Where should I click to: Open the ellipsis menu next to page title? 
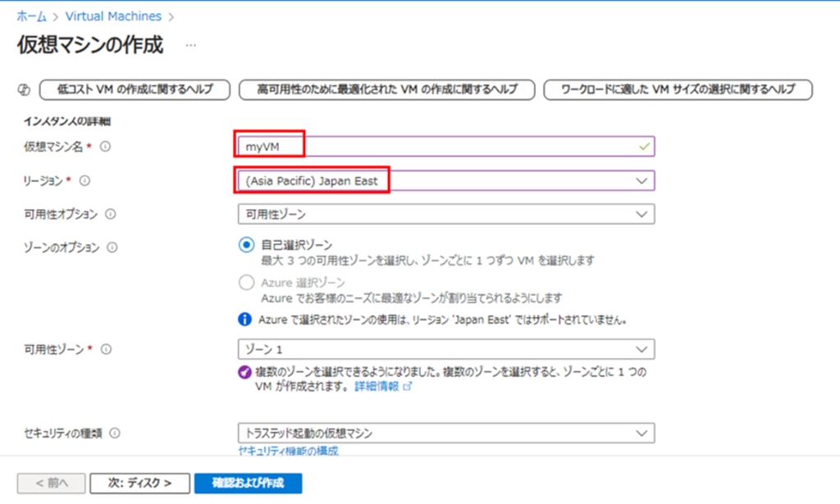click(190, 45)
